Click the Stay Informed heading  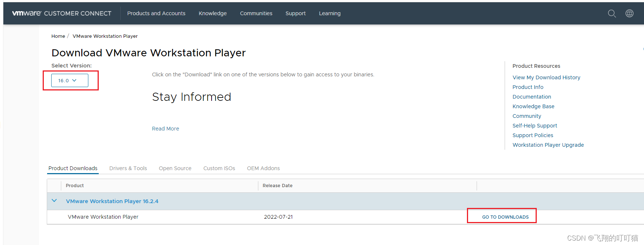coord(192,97)
